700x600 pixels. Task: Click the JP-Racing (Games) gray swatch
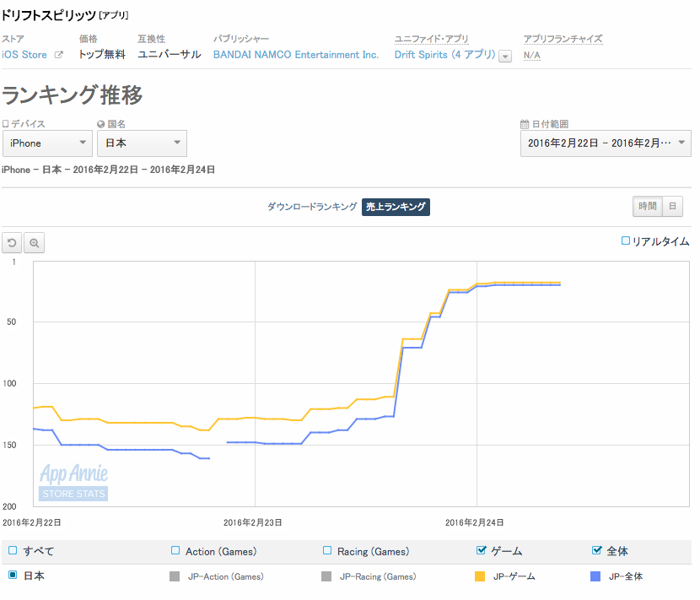326,576
